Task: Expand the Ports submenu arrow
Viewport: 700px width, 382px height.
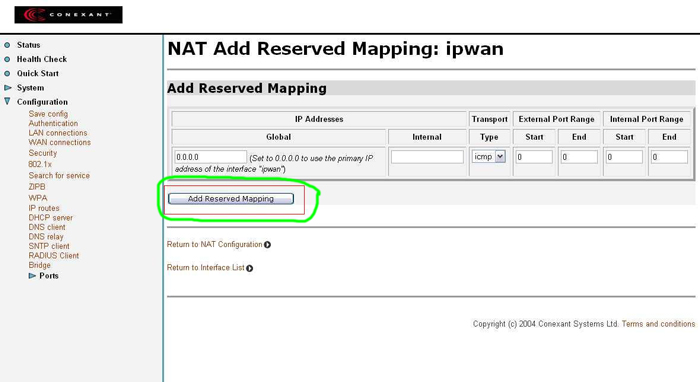Action: click(32, 276)
